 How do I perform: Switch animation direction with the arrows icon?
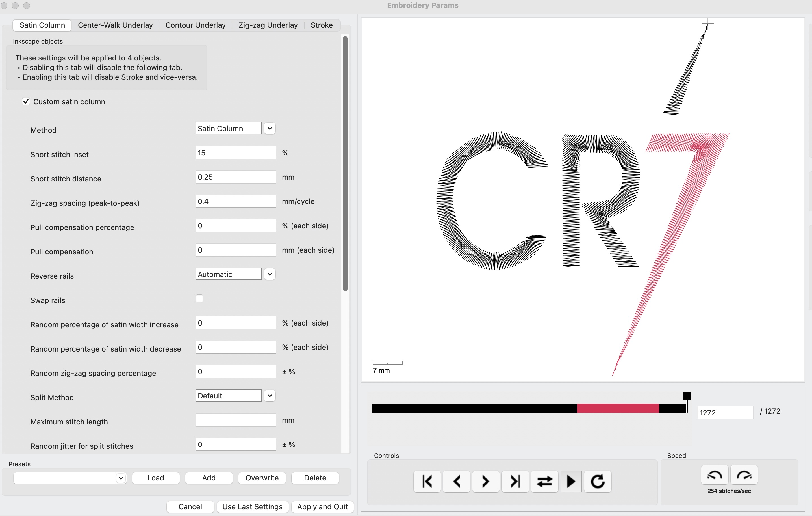click(544, 481)
